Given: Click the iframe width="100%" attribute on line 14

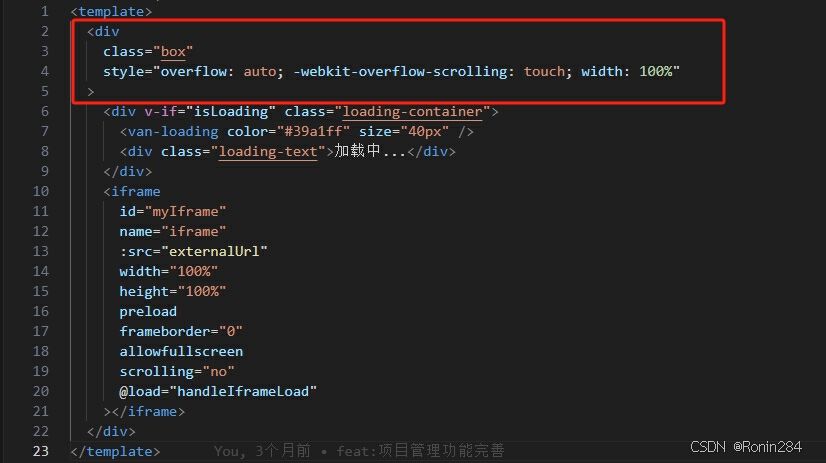Looking at the screenshot, I should [169, 272].
